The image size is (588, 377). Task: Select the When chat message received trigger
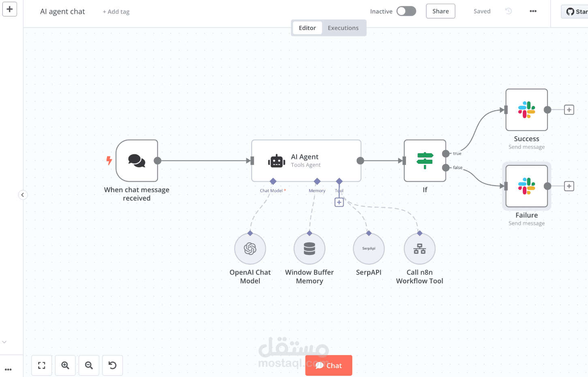point(137,161)
